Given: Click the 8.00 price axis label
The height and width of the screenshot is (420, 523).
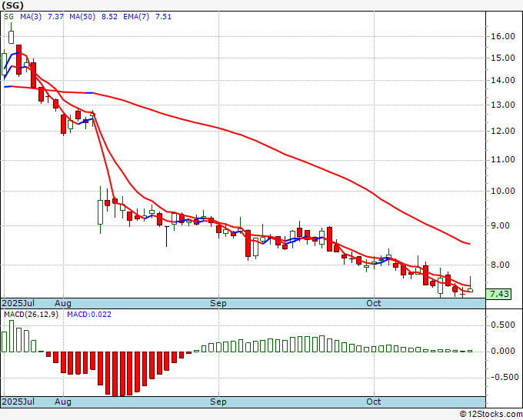Looking at the screenshot, I should tap(501, 265).
